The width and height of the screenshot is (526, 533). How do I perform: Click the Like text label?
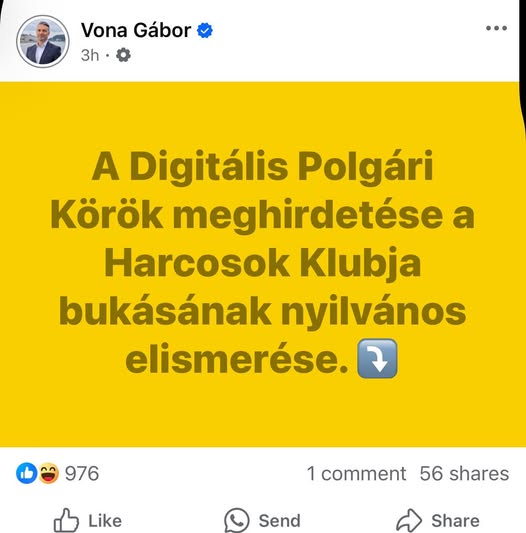105,521
